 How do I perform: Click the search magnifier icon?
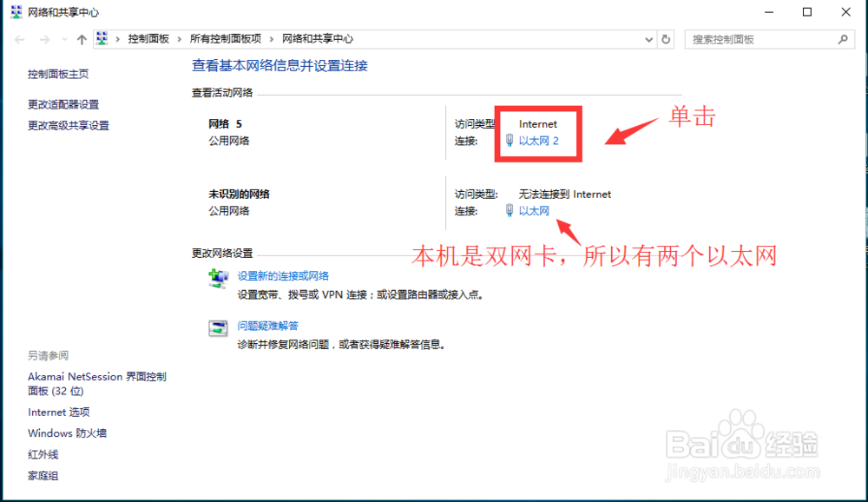tap(843, 39)
